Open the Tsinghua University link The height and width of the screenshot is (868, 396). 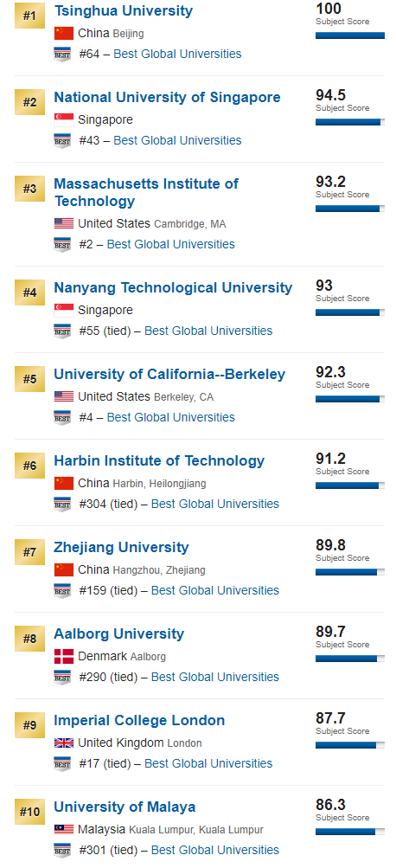(124, 10)
